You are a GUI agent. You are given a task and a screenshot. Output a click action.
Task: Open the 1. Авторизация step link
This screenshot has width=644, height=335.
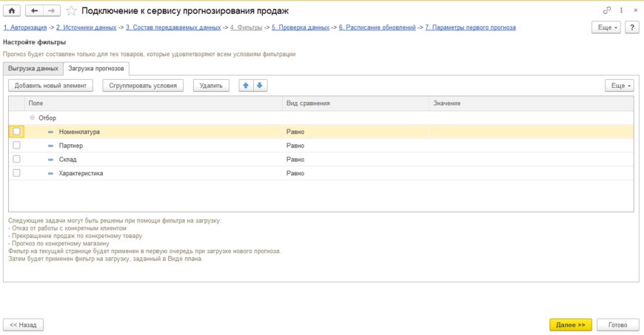(x=24, y=27)
